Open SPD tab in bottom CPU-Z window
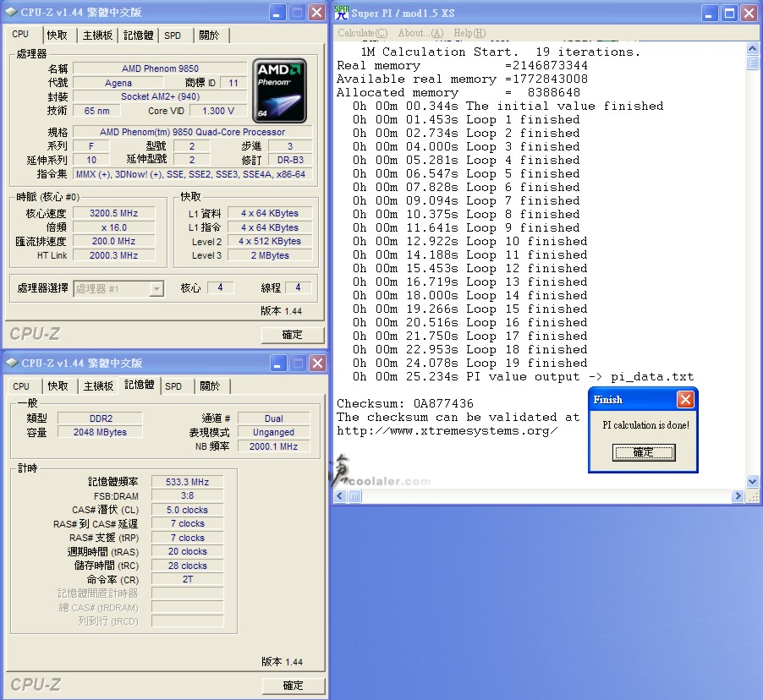The height and width of the screenshot is (700, 763). [173, 386]
